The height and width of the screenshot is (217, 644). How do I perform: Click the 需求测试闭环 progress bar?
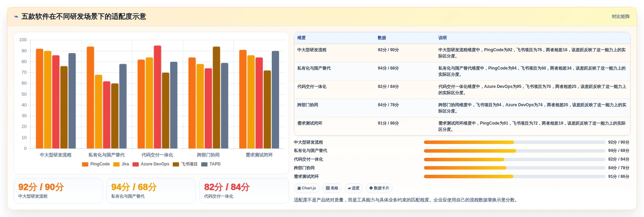click(514, 177)
